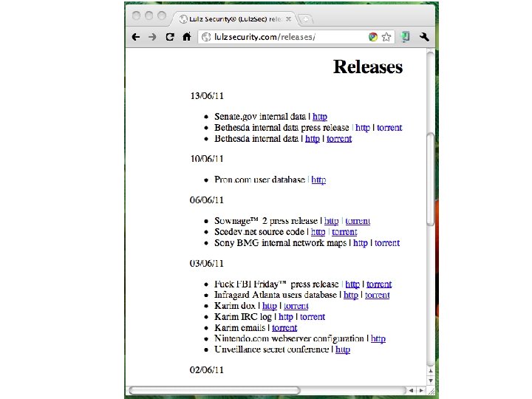
Task: Open Infragard Atlanta users database torrent link
Action: (x=378, y=295)
